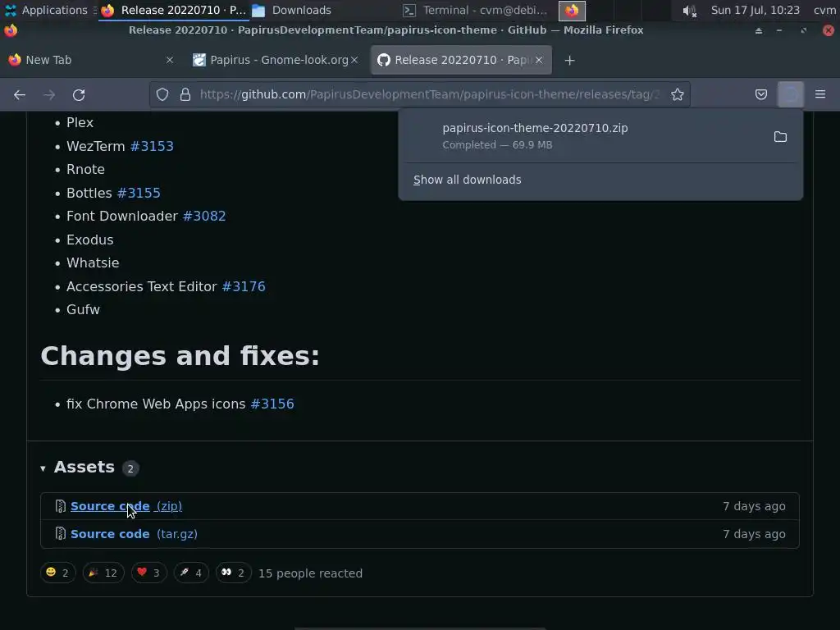
Task: Select the Release 20220710 browser tab
Action: coord(461,60)
